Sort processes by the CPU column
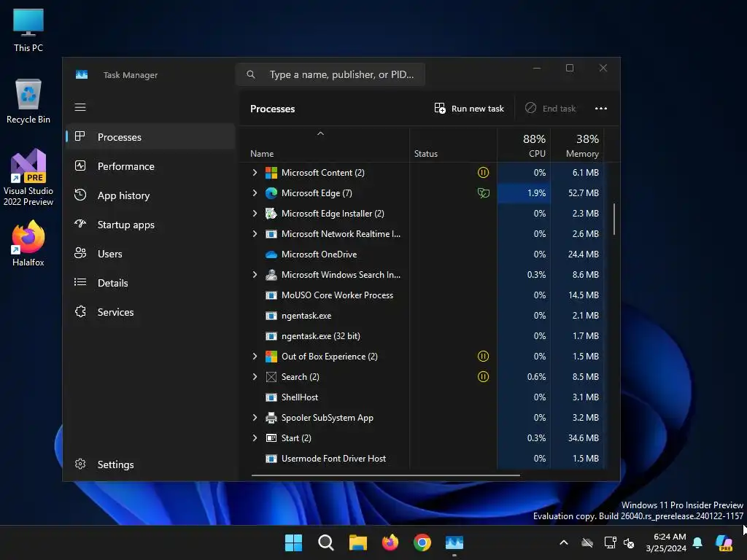Screen dimensions: 747x560 coord(524,145)
